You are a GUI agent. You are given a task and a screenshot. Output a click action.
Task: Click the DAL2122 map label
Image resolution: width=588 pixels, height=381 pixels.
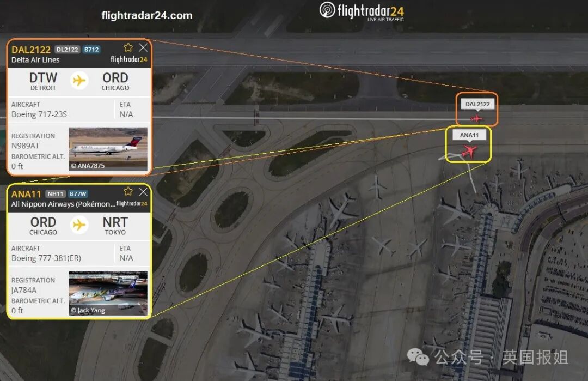click(x=477, y=104)
